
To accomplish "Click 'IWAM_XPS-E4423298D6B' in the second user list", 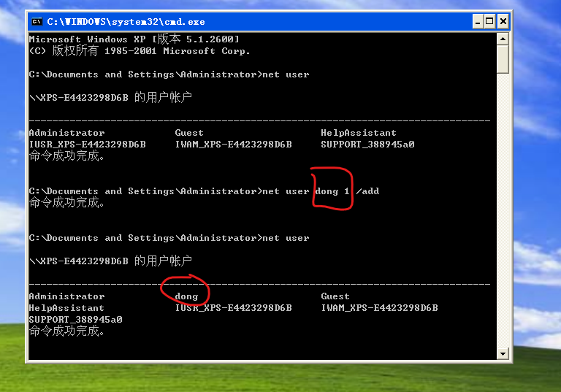I will (x=379, y=307).
